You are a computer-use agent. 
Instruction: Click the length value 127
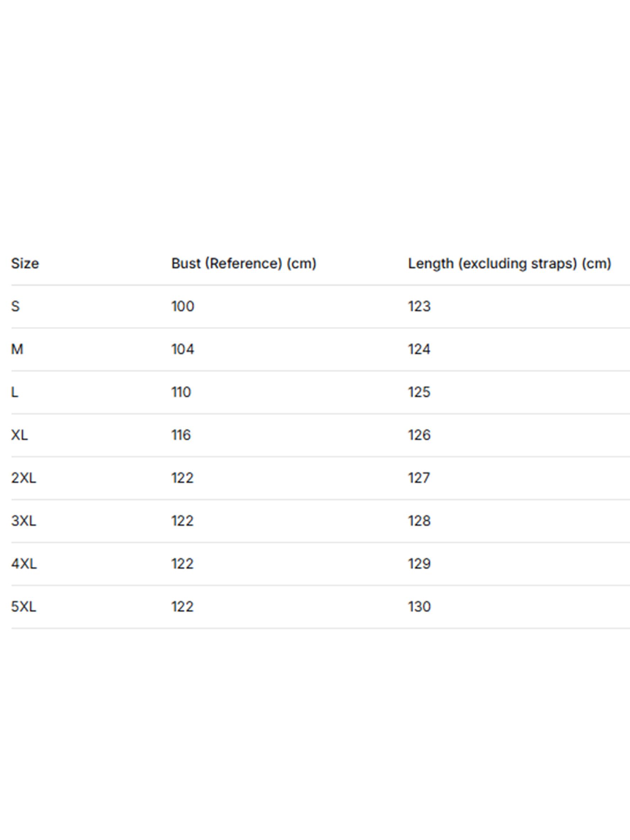[419, 478]
